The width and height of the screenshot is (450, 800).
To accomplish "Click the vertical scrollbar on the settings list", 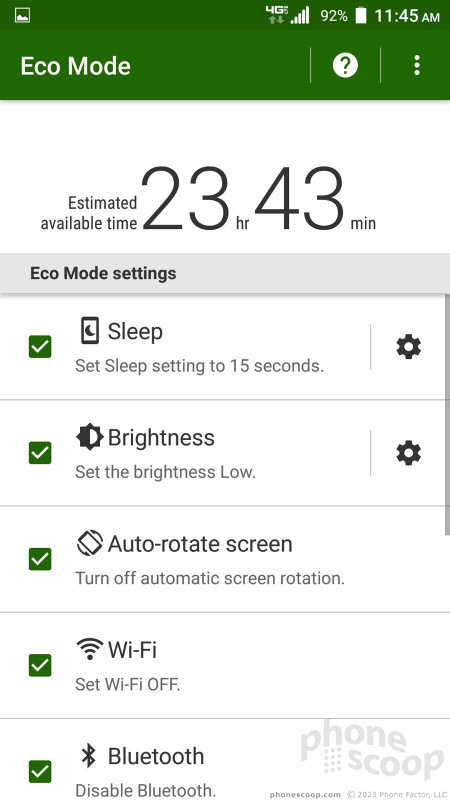I will tap(447, 414).
